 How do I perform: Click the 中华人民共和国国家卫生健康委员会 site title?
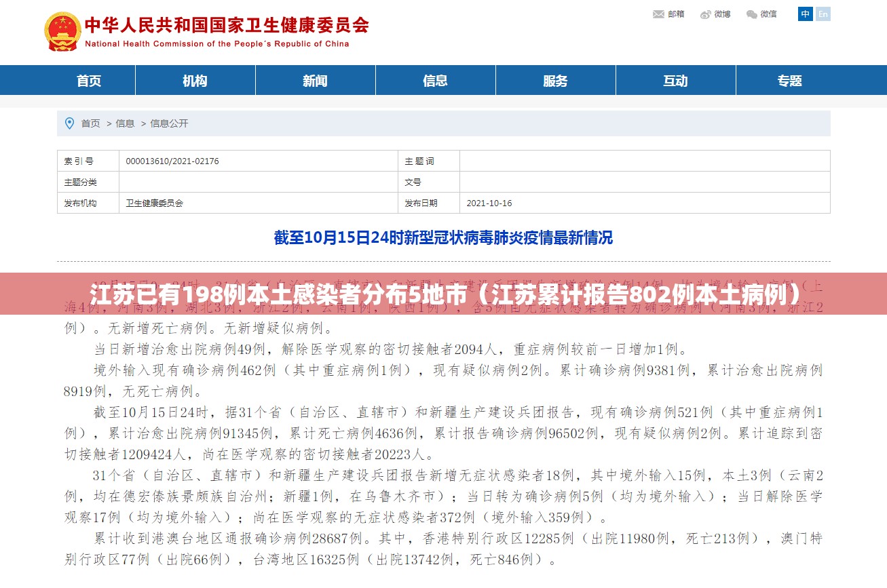tap(227, 25)
